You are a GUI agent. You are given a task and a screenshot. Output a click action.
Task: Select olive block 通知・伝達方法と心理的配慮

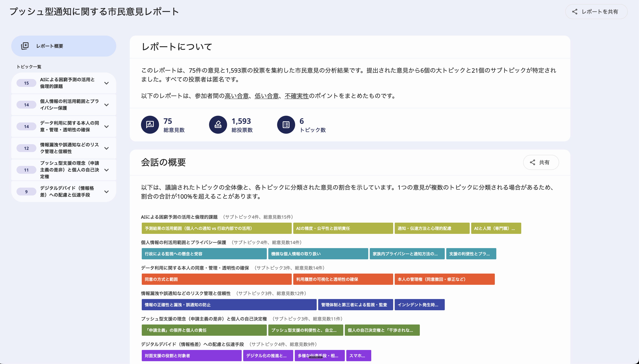tap(432, 228)
